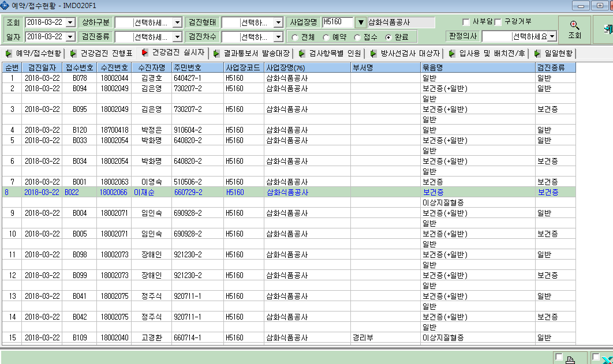Screen dimensions: 613x364
Task: Click the app logo icon in title bar
Action: pyautogui.click(x=4, y=5)
